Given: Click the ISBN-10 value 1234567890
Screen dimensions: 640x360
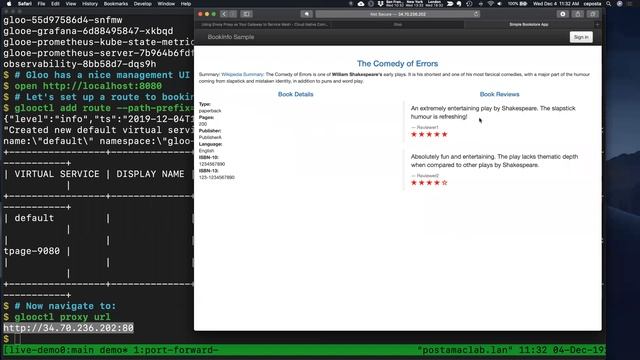Looking at the screenshot, I should coord(212,164).
